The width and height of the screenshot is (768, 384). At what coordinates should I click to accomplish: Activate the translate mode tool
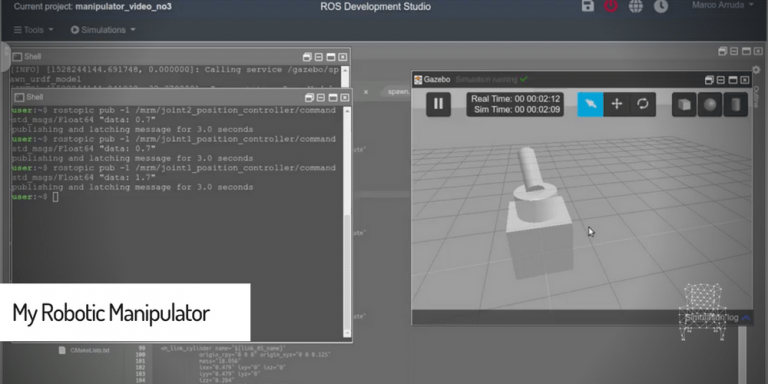tap(617, 104)
